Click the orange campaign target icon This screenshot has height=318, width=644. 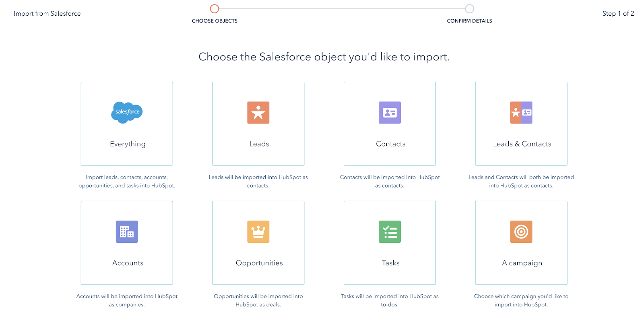[x=521, y=231]
